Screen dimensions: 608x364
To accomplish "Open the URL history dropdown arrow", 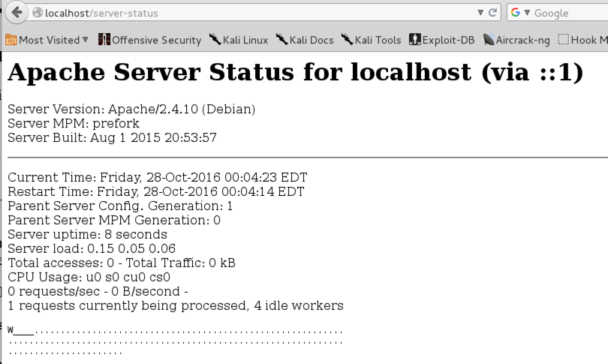I will coord(480,13).
